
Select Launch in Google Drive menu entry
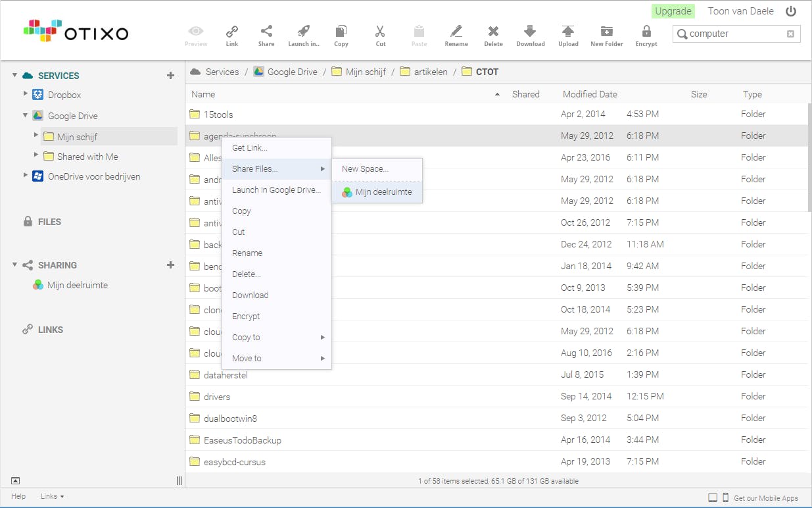tap(277, 190)
